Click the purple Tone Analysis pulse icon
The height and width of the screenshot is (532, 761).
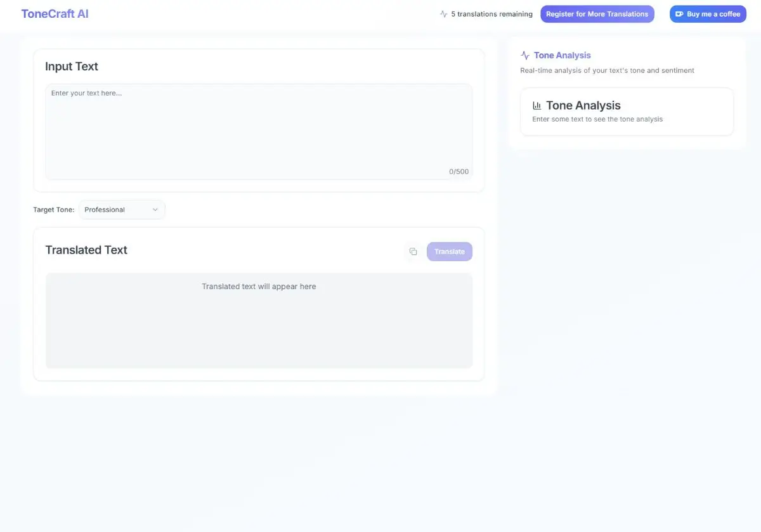[x=525, y=56]
